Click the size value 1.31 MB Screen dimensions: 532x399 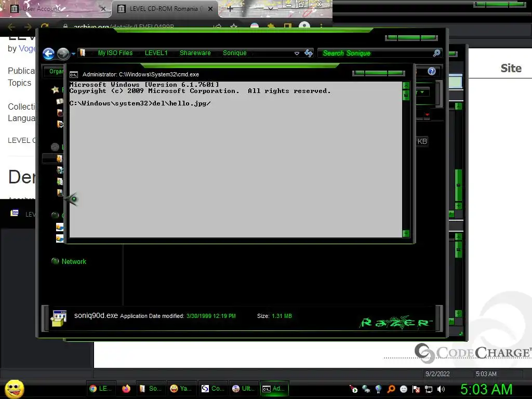click(x=282, y=316)
